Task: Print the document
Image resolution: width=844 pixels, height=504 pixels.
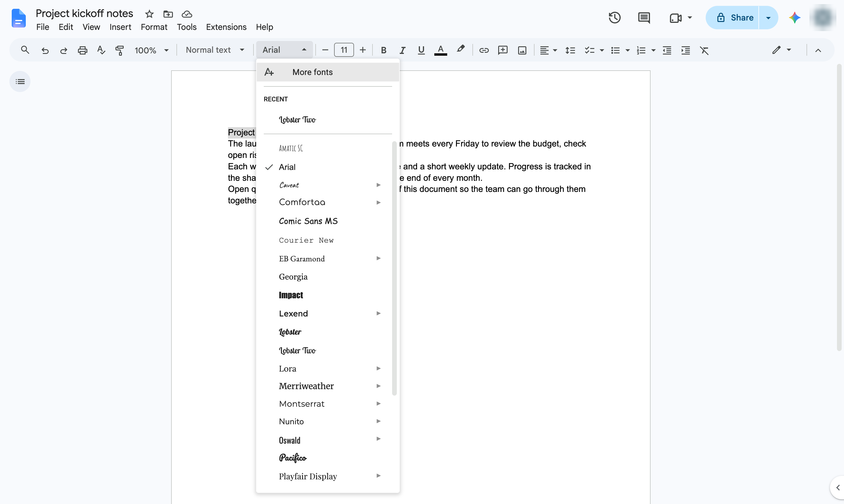Action: click(83, 50)
